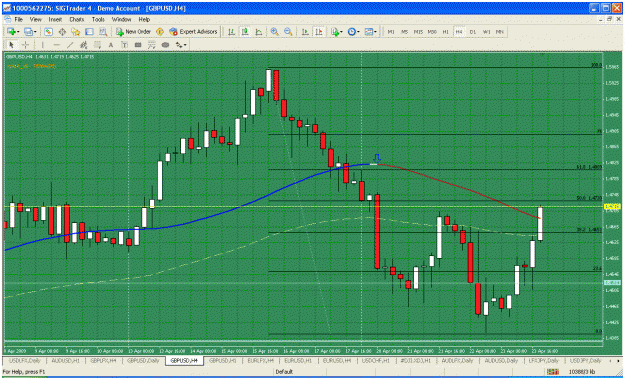The height and width of the screenshot is (378, 625).
Task: Click the New Chart toolbar icon
Action: click(x=11, y=32)
